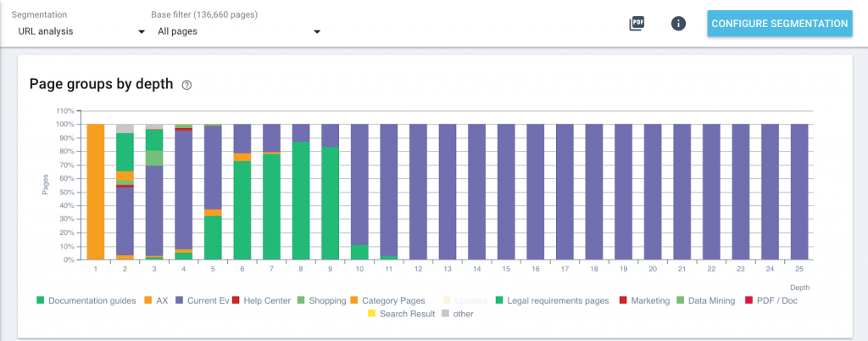This screenshot has height=341, width=868.
Task: Click the green segment of the depth 5 bar
Action: coord(213,238)
